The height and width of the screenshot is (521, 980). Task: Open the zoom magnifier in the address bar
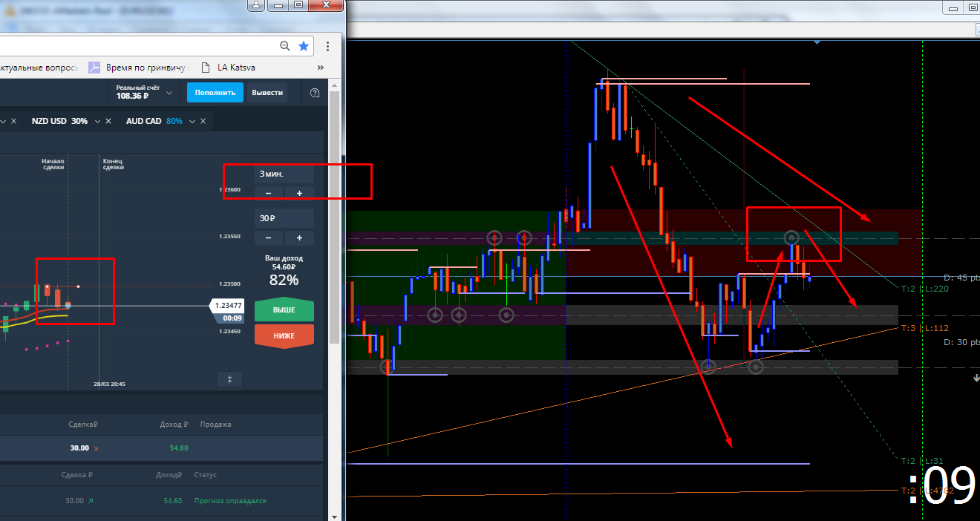(x=285, y=46)
